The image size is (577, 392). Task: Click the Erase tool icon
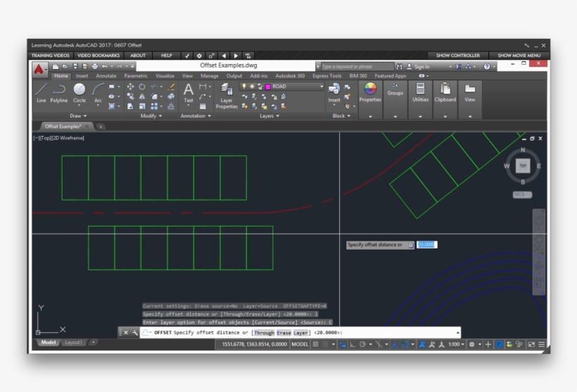pos(171,87)
